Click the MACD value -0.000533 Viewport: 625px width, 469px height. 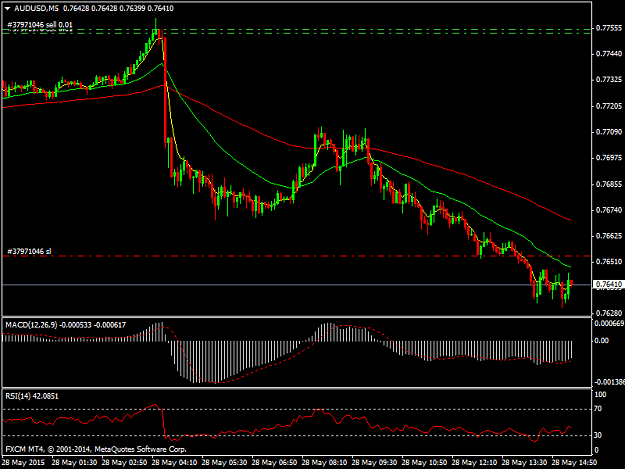pos(75,325)
